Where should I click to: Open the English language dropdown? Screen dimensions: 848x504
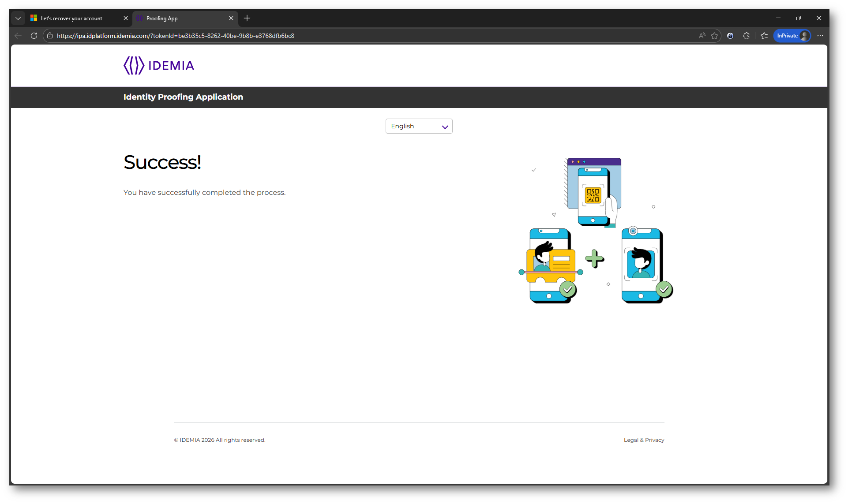(x=419, y=126)
